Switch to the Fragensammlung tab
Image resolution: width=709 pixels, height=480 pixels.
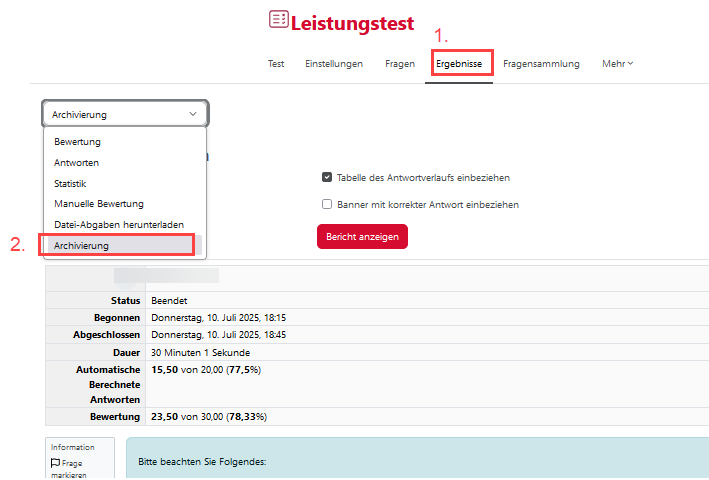click(541, 64)
